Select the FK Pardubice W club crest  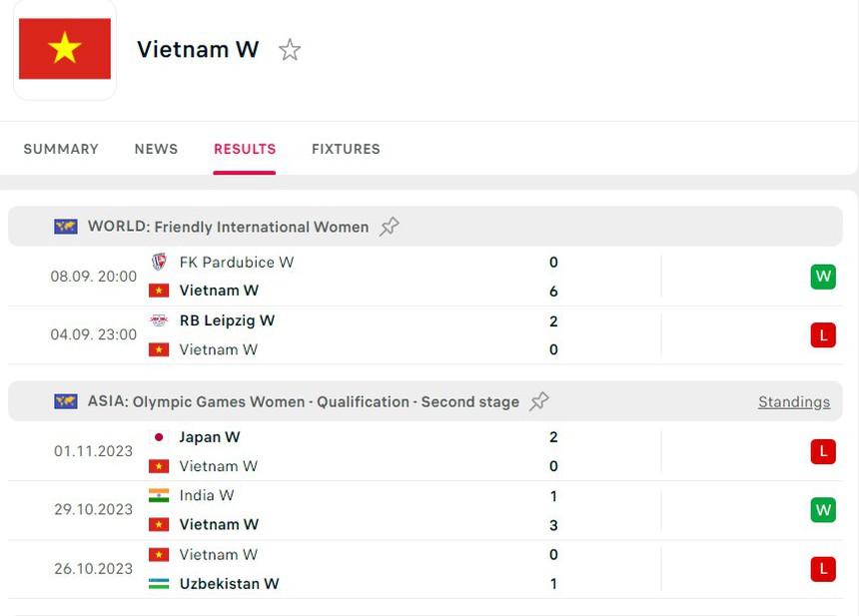(160, 263)
